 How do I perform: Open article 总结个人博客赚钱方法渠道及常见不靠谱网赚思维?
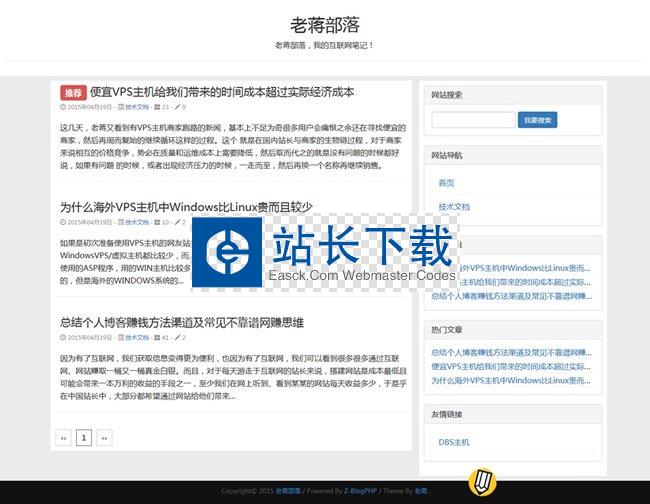coord(182,322)
